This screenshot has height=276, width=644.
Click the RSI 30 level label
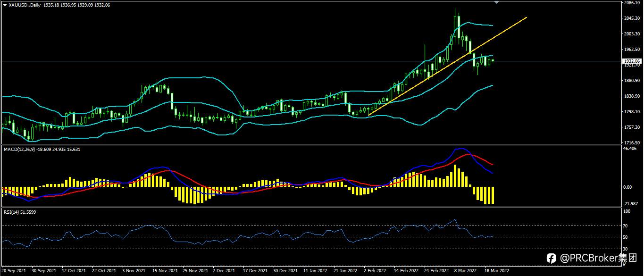626,249
